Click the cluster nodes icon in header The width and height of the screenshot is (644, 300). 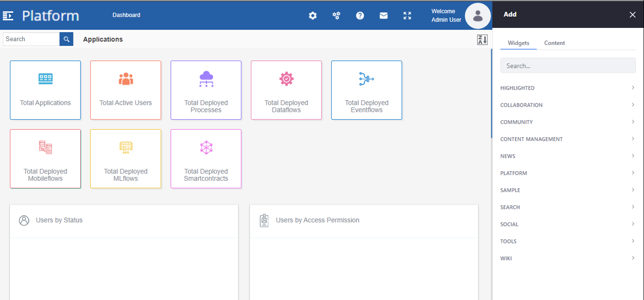click(336, 16)
